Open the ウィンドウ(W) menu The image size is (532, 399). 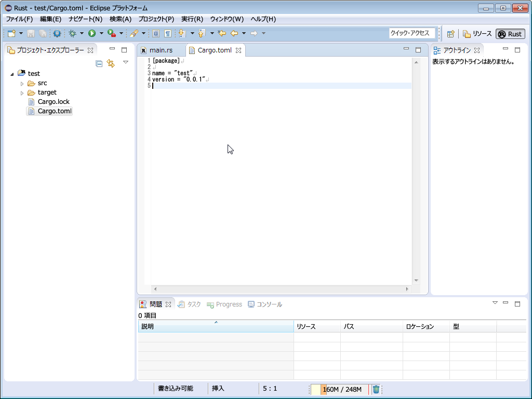[x=227, y=19]
